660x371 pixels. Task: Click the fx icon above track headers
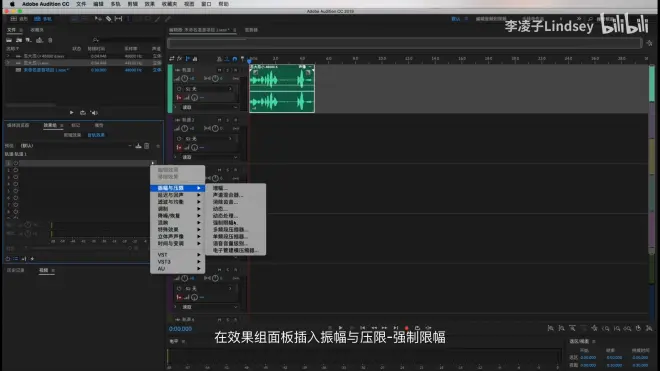pyautogui.click(x=180, y=59)
